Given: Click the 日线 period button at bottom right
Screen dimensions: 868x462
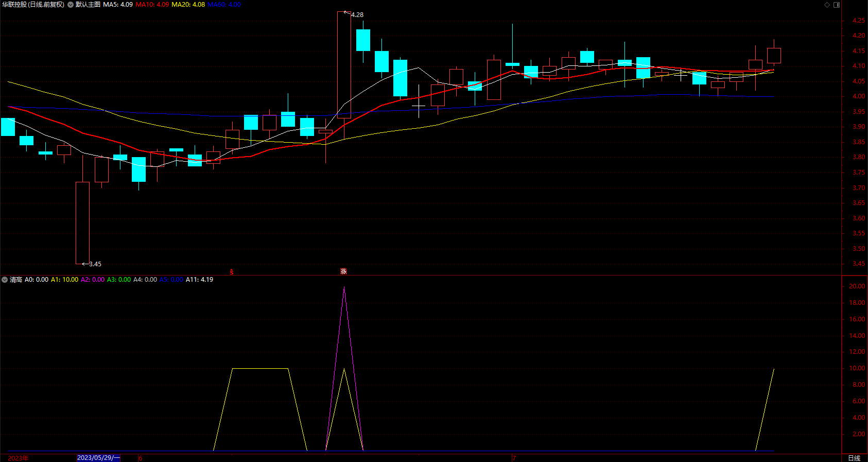Looking at the screenshot, I should point(854,458).
